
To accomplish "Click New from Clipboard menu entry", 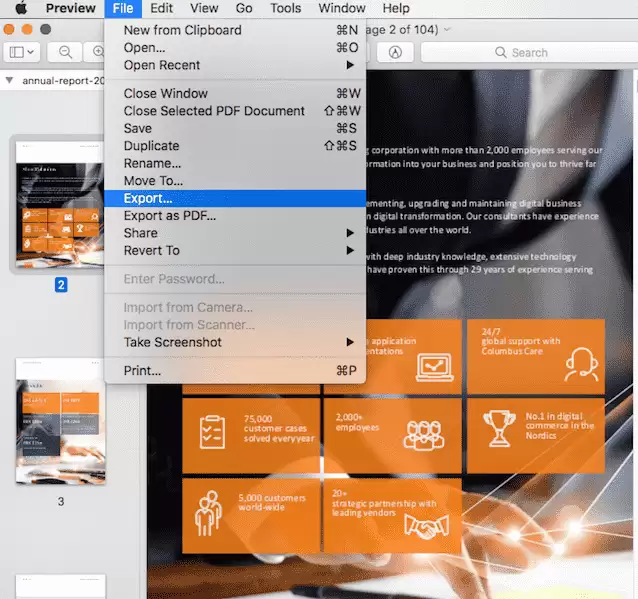I will click(182, 30).
